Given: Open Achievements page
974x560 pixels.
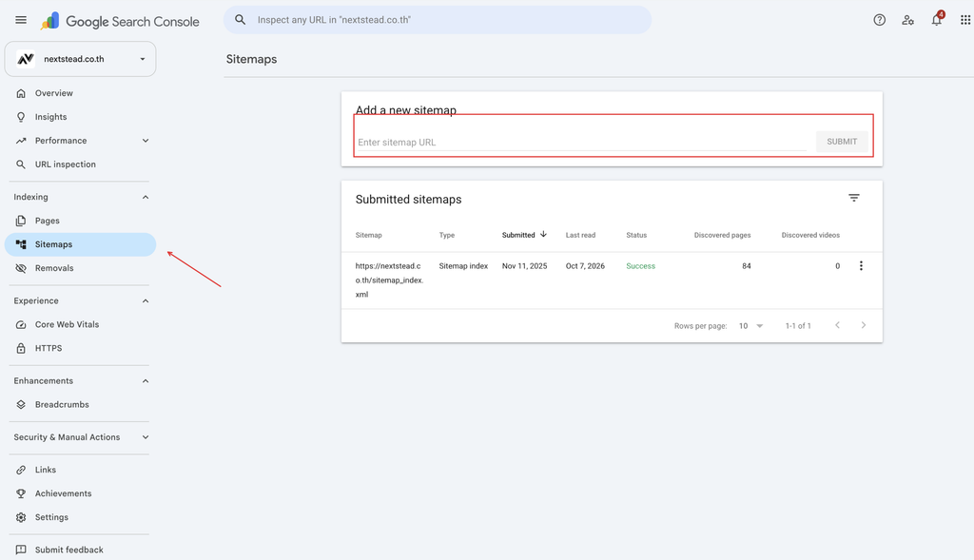Looking at the screenshot, I should (80, 493).
